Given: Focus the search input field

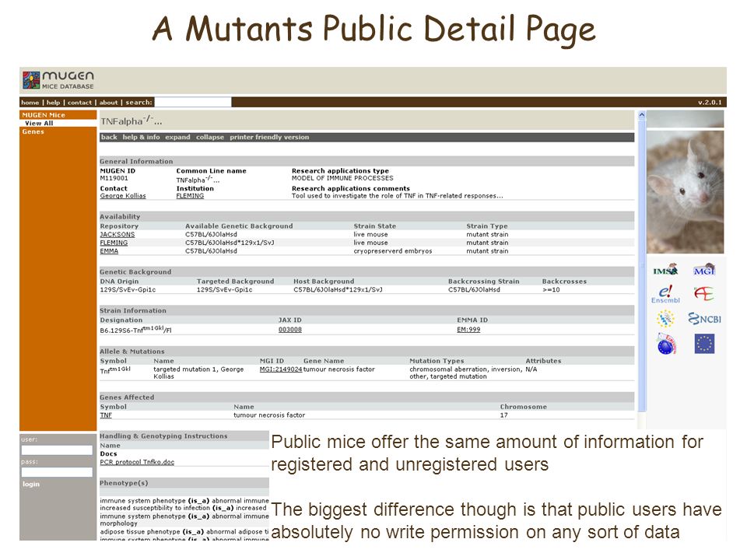Looking at the screenshot, I should click(193, 103).
